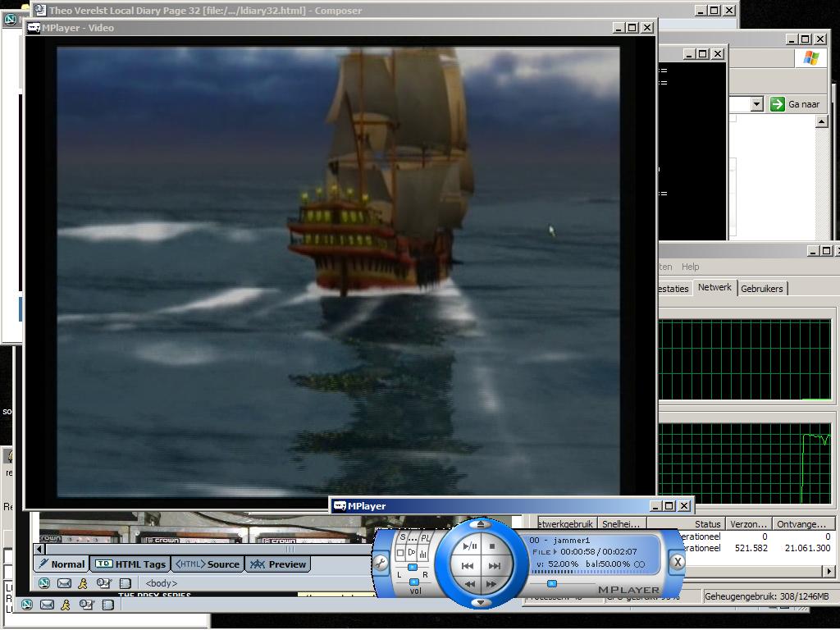Click inside the ship video frame
Image resolution: width=840 pixels, height=630 pixels.
338,271
